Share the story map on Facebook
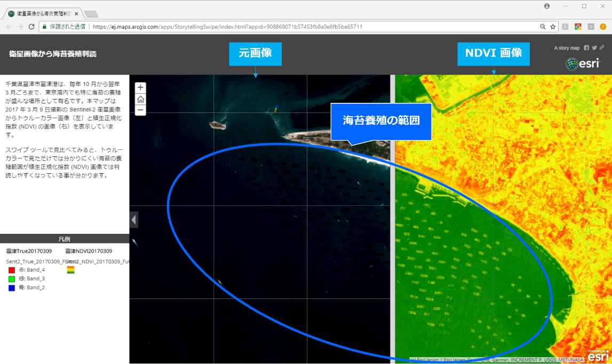This screenshot has height=364, width=612. (x=585, y=47)
